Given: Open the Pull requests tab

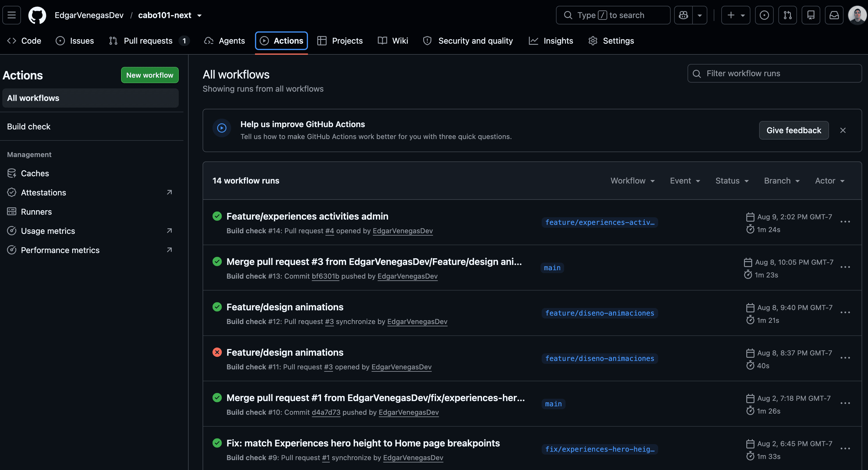Looking at the screenshot, I should tap(149, 41).
